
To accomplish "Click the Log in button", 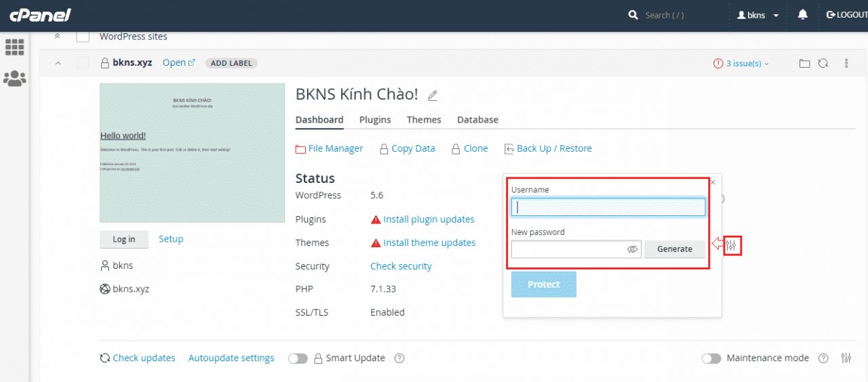I will coord(124,239).
